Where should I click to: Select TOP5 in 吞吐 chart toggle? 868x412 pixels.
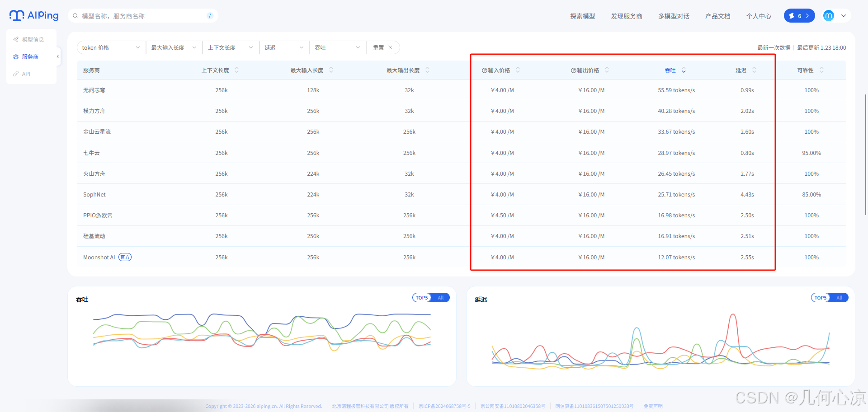(421, 298)
